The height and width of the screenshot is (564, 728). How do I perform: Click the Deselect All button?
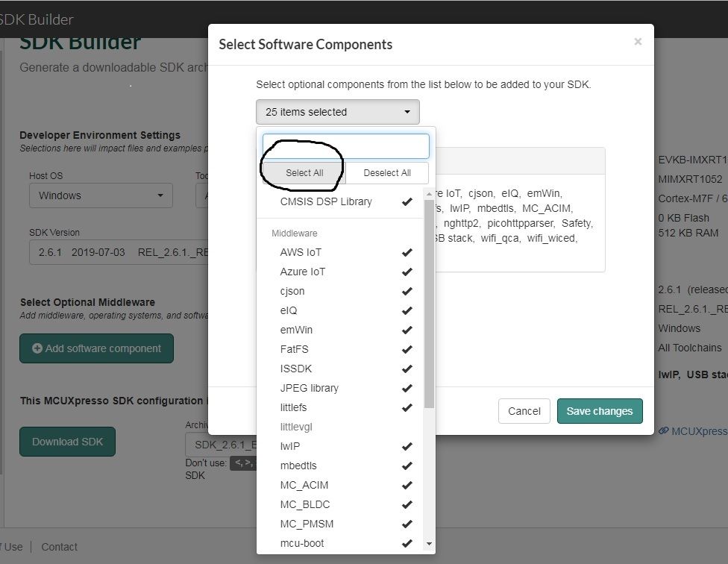pos(386,172)
